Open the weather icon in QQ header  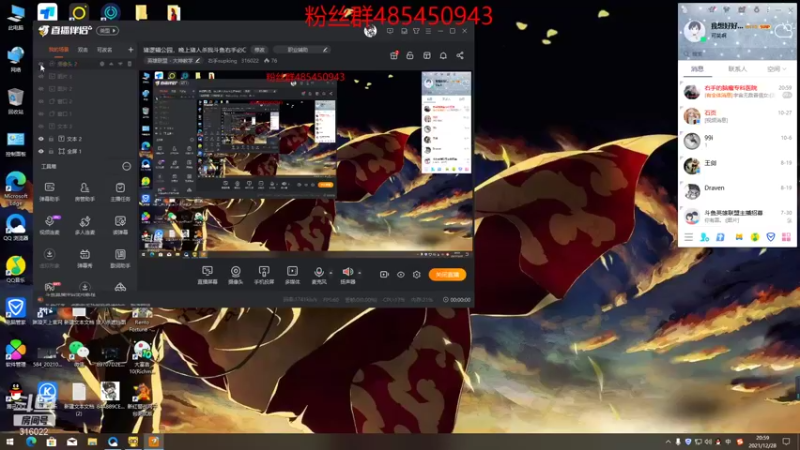tap(783, 32)
